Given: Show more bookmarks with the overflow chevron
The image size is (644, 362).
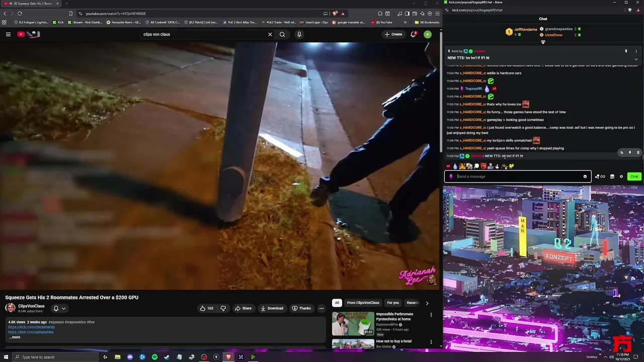Looking at the screenshot, I should tap(405, 22).
